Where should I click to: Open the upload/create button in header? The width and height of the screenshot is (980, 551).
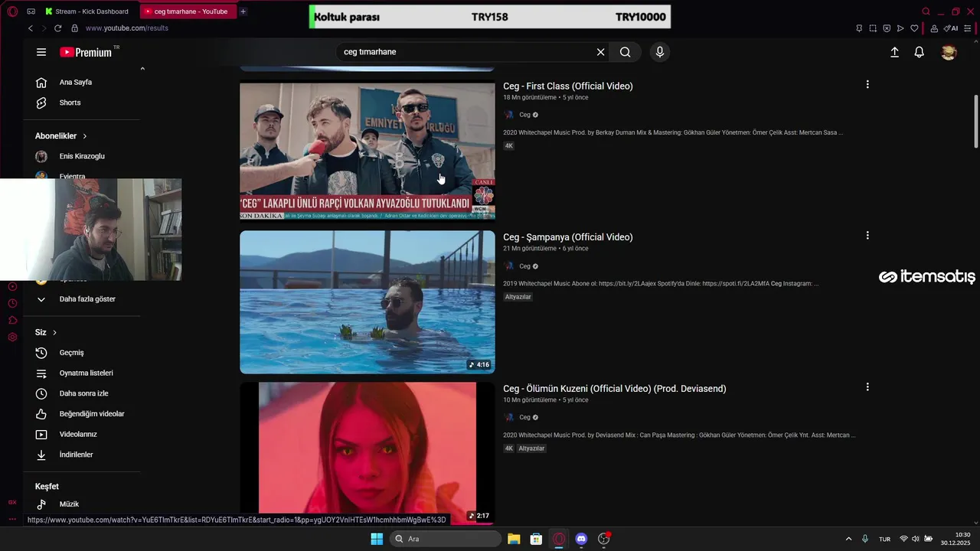click(x=894, y=52)
